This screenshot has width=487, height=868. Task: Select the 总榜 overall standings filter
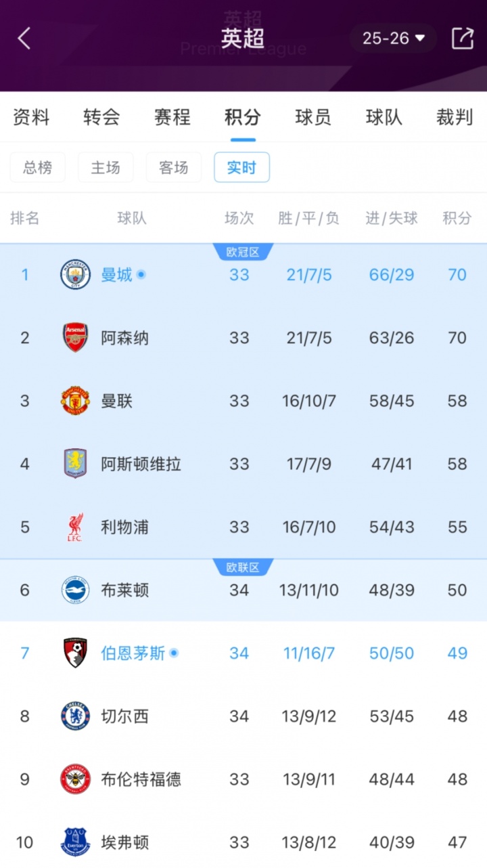(38, 167)
